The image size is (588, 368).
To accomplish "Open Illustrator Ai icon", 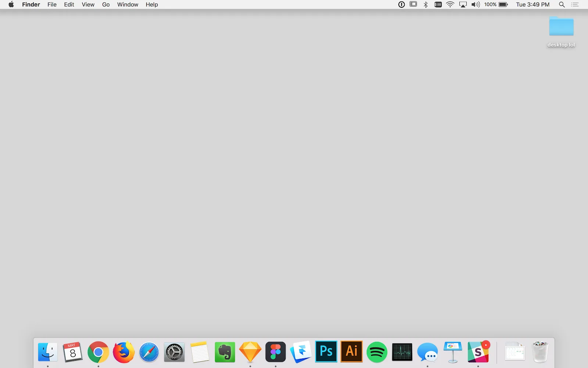I will 351,351.
